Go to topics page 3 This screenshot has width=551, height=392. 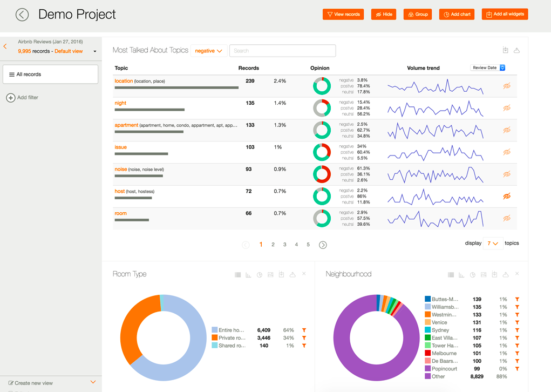coord(284,245)
